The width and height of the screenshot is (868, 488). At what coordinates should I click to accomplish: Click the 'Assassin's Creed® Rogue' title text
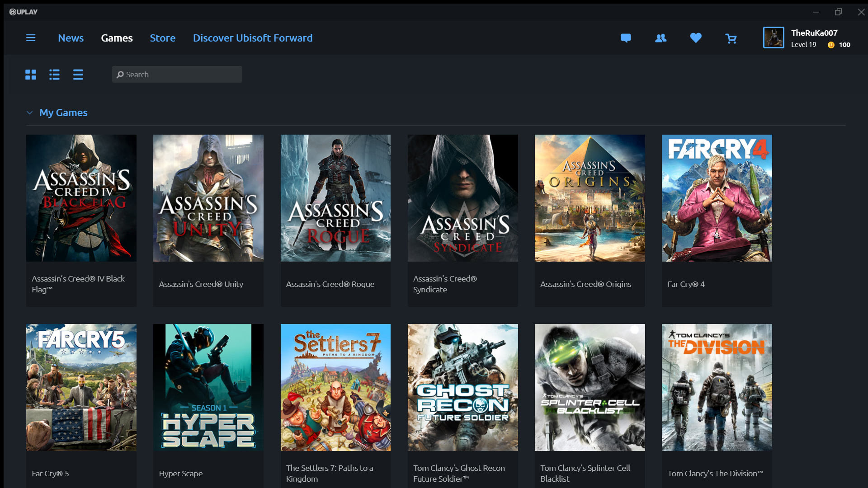point(330,284)
